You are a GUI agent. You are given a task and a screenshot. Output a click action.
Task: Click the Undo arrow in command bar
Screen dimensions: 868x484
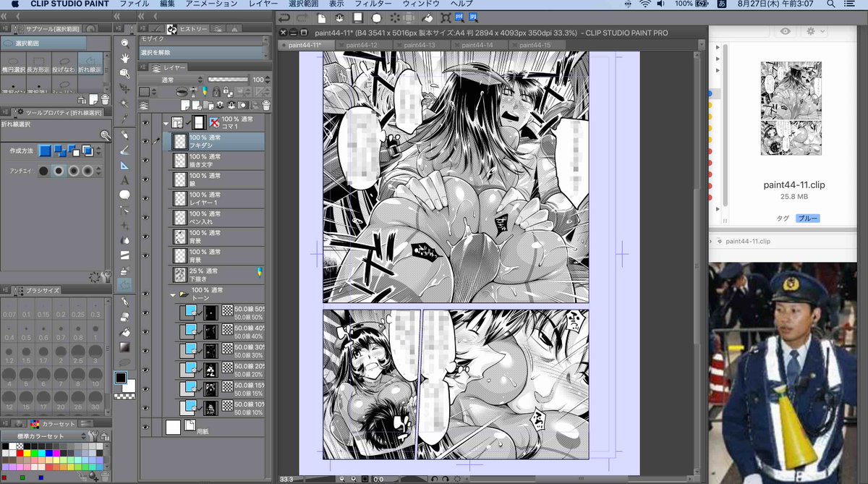tap(285, 17)
